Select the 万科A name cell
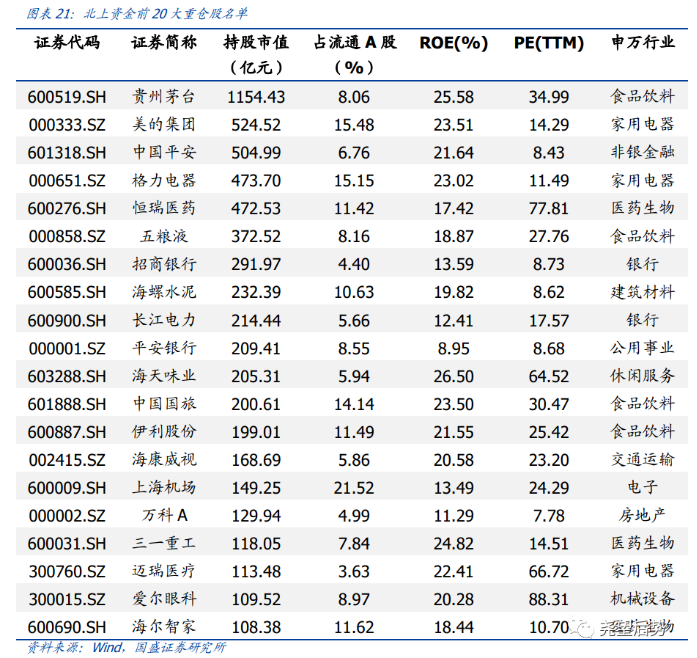The image size is (697, 658). point(164,515)
